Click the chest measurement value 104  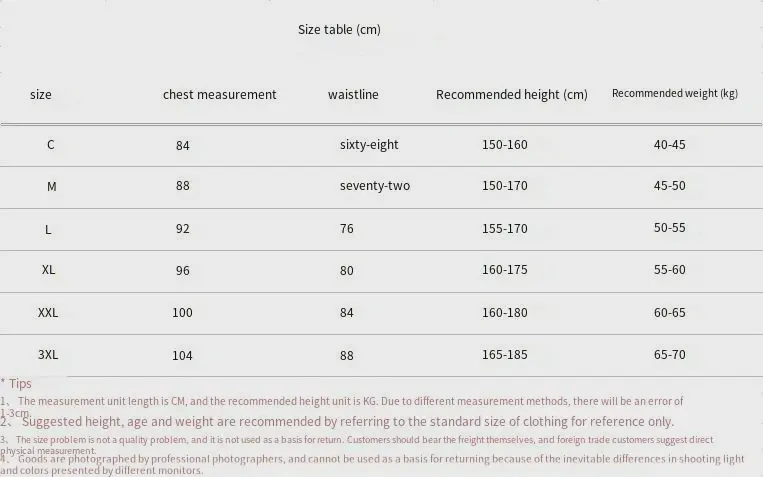[x=182, y=356]
